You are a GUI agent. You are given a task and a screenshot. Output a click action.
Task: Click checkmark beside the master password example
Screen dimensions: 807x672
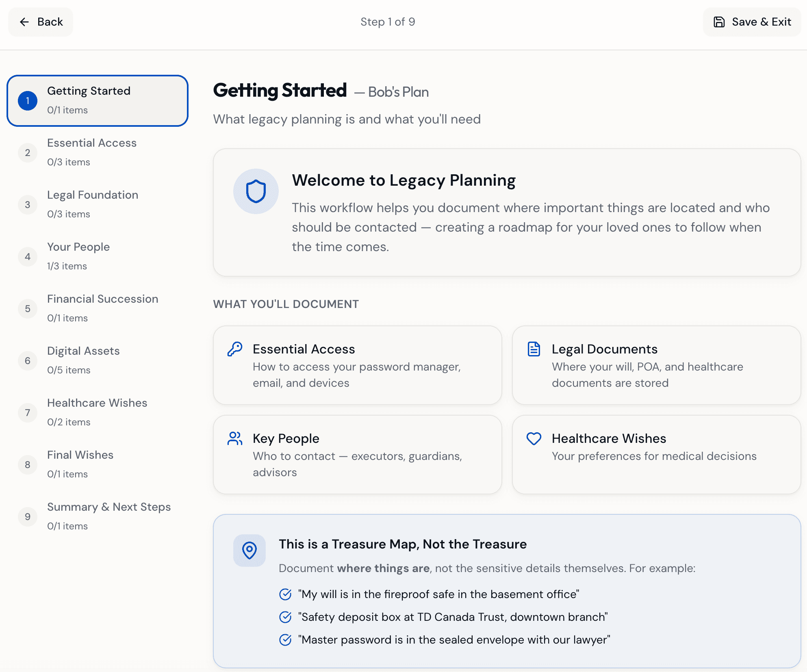click(x=285, y=640)
